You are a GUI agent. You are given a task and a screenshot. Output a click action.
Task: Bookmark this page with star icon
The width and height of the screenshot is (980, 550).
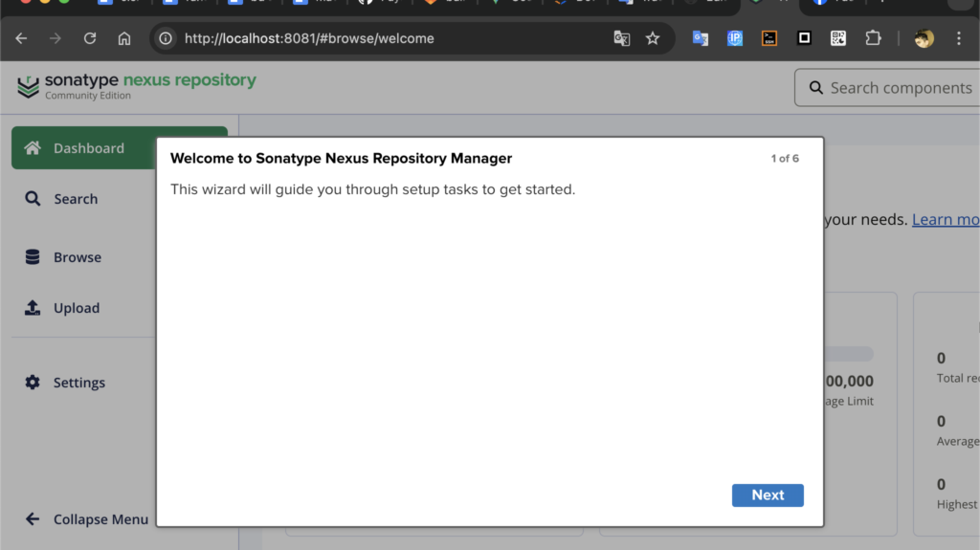point(653,38)
